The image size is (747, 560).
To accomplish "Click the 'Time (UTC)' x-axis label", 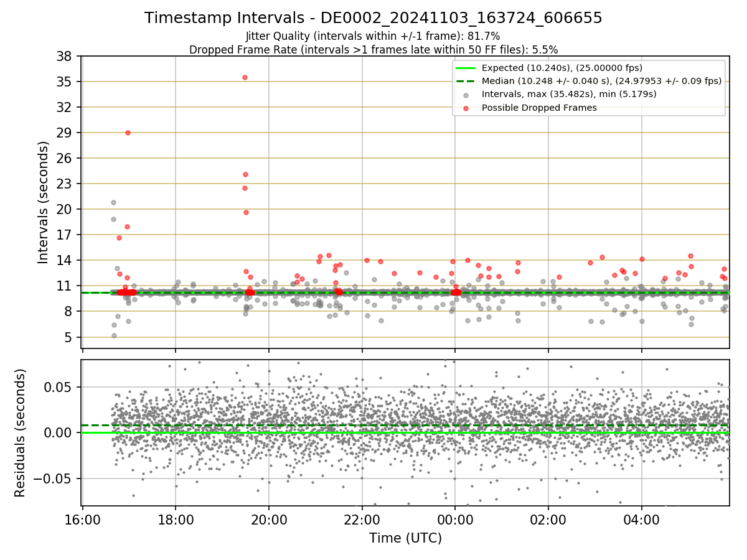I will point(405,538).
